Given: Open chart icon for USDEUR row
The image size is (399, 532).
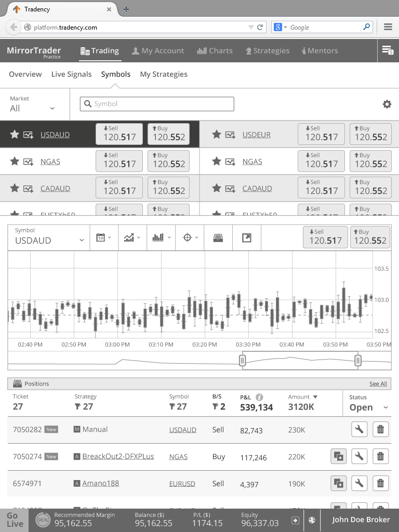Looking at the screenshot, I should click(230, 135).
